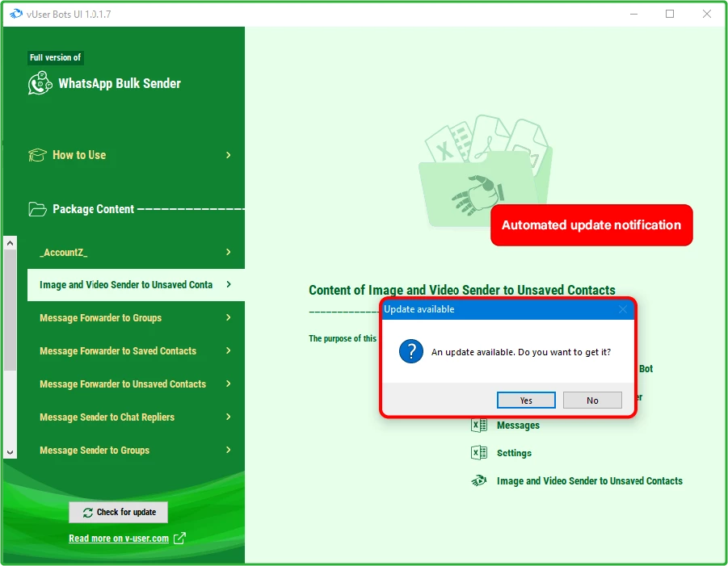
Task: Open the Read more on v-user.com link
Action: 119,539
